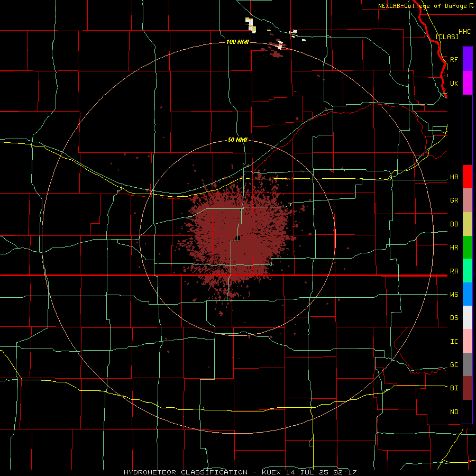Click the GC legend label
Viewport: 476px width, 476px height.
454,365
